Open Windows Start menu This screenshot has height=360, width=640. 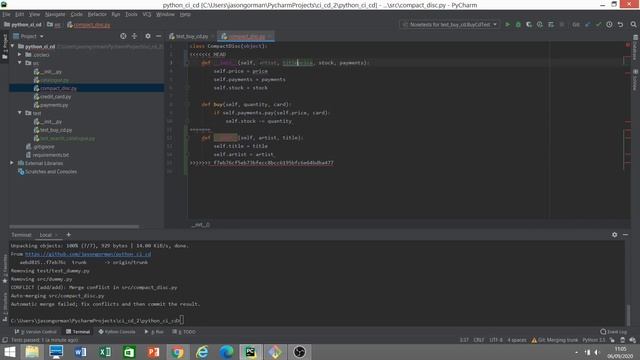9,352
